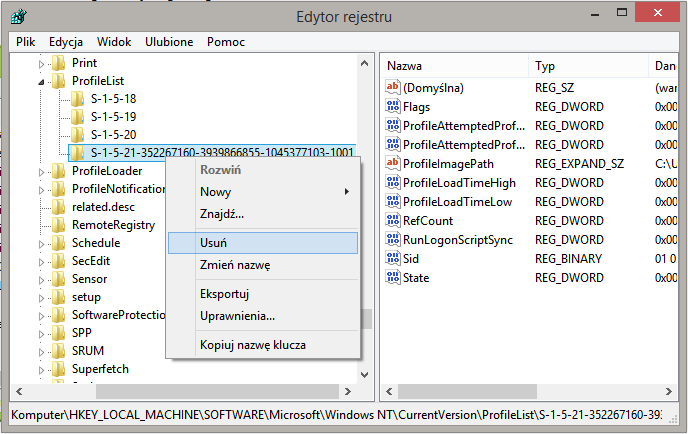Collapse the ProfileList tree node
This screenshot has height=434, width=688.
coord(41,82)
